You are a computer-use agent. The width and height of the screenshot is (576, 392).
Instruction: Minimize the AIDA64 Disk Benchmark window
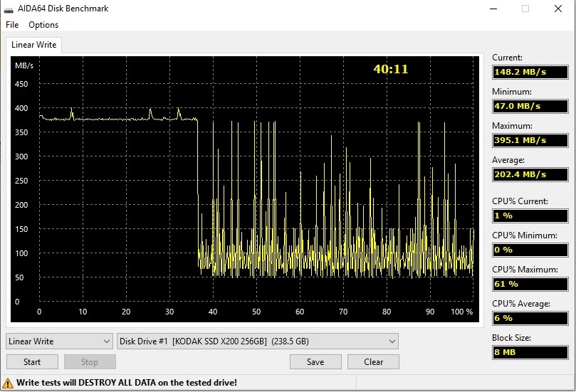[492, 9]
